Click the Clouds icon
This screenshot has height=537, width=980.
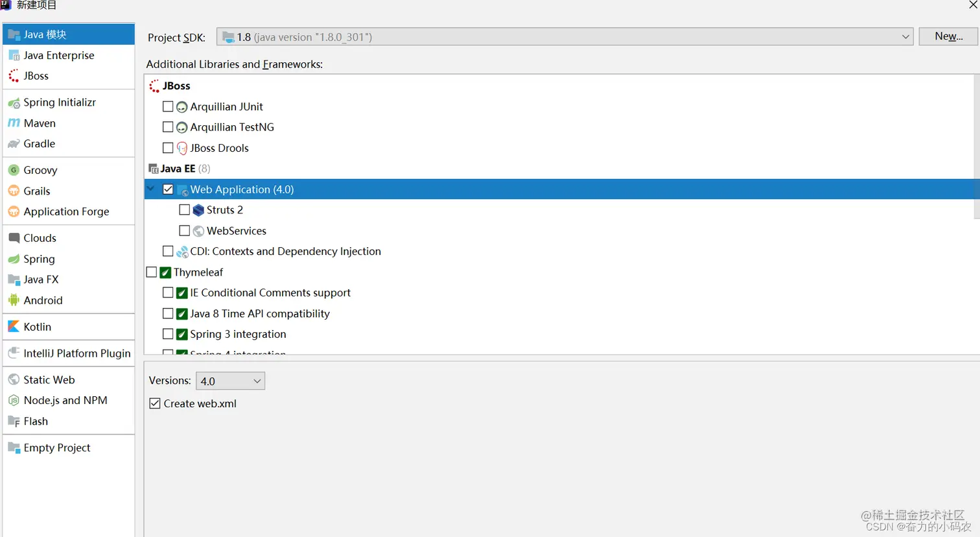14,238
